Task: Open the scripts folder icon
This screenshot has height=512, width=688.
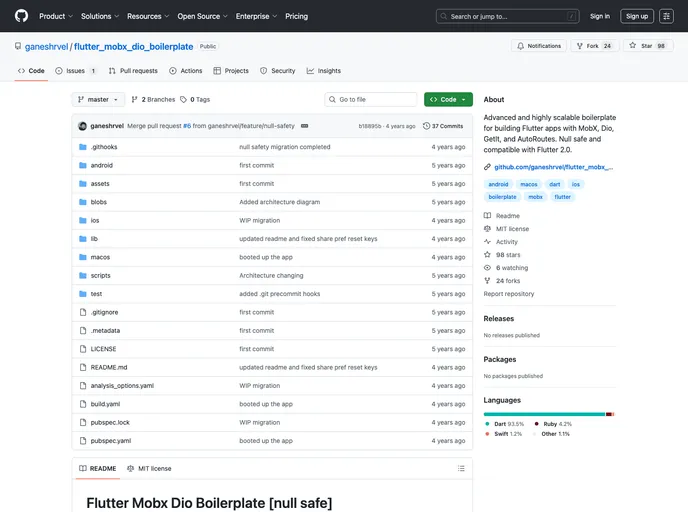Action: pos(82,276)
